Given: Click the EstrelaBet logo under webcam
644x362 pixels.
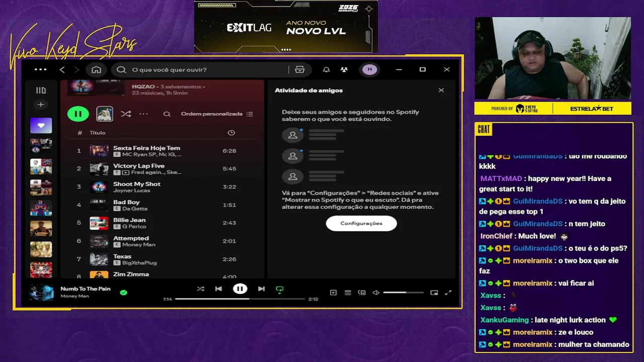Looking at the screenshot, I should point(592,109).
